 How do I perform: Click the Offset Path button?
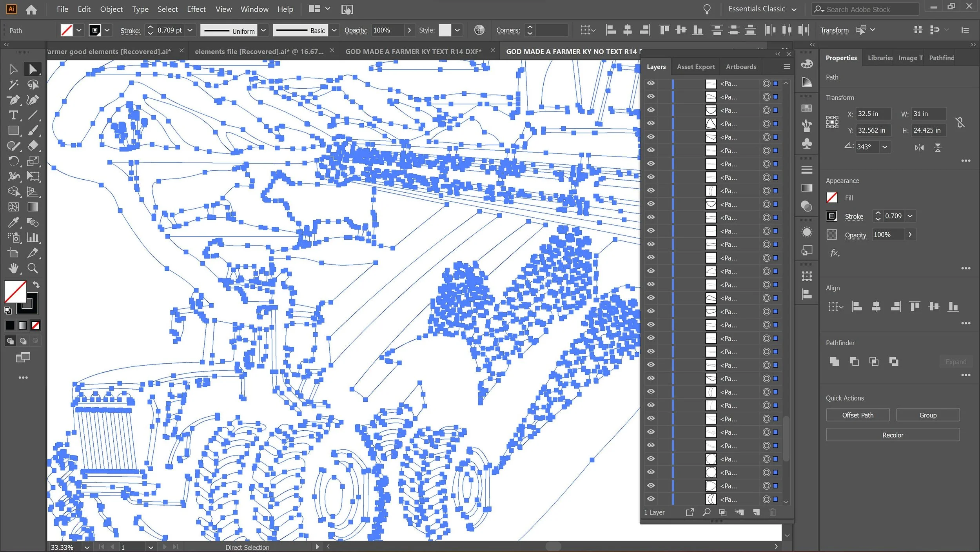point(857,415)
